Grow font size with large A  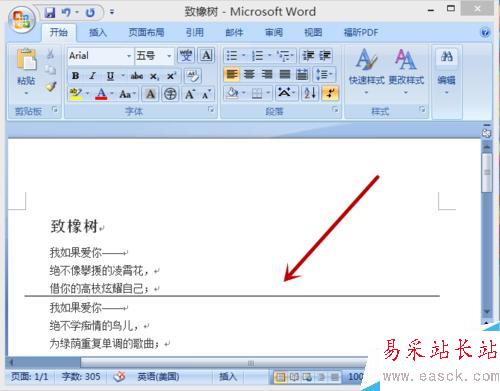[190, 94]
